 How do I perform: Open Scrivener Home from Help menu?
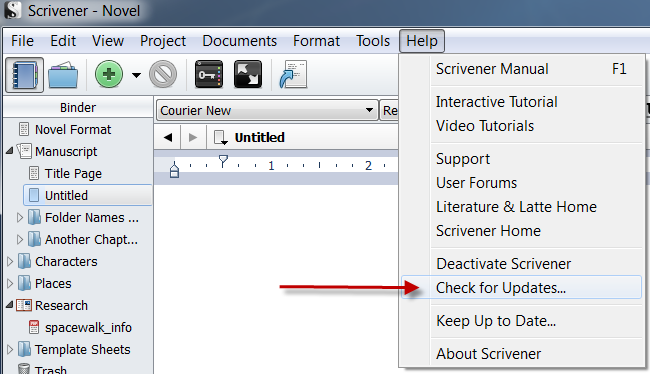coord(521,231)
